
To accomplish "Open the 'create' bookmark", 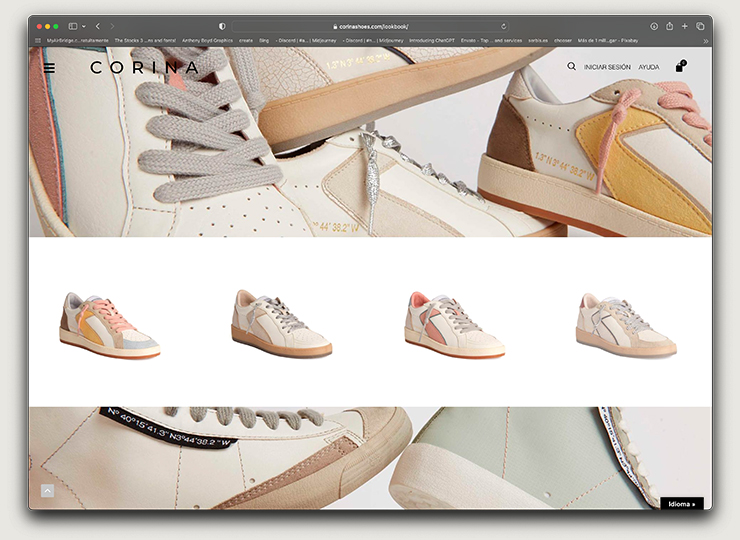I will coord(246,41).
